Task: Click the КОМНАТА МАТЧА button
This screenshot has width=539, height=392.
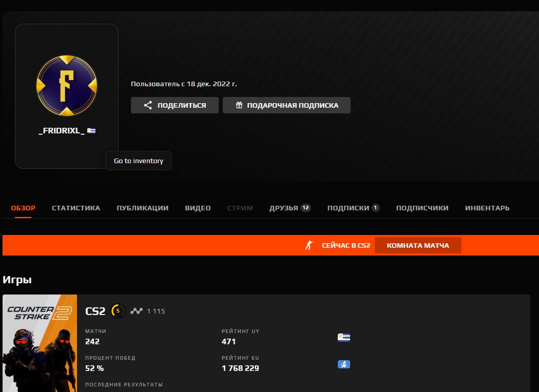Action: (x=417, y=245)
